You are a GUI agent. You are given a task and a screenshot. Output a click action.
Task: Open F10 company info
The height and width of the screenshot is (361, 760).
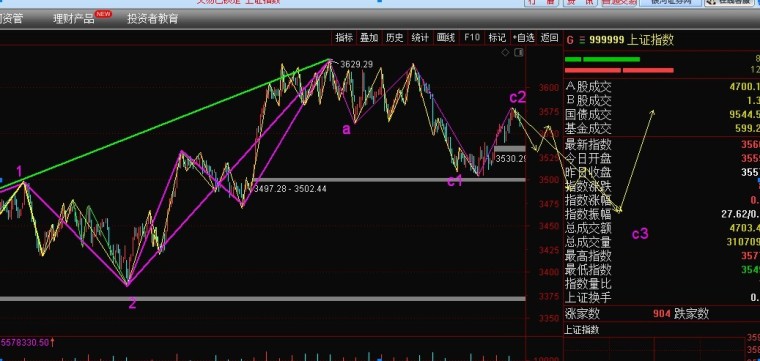pyautogui.click(x=472, y=38)
